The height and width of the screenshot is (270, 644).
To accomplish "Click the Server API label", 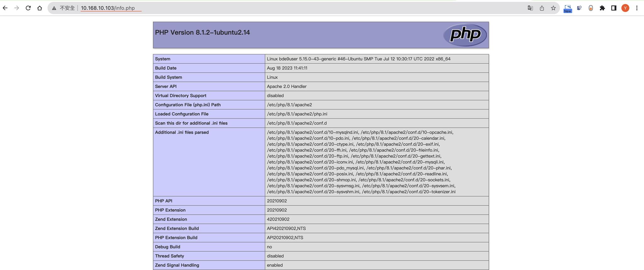I will click(166, 86).
